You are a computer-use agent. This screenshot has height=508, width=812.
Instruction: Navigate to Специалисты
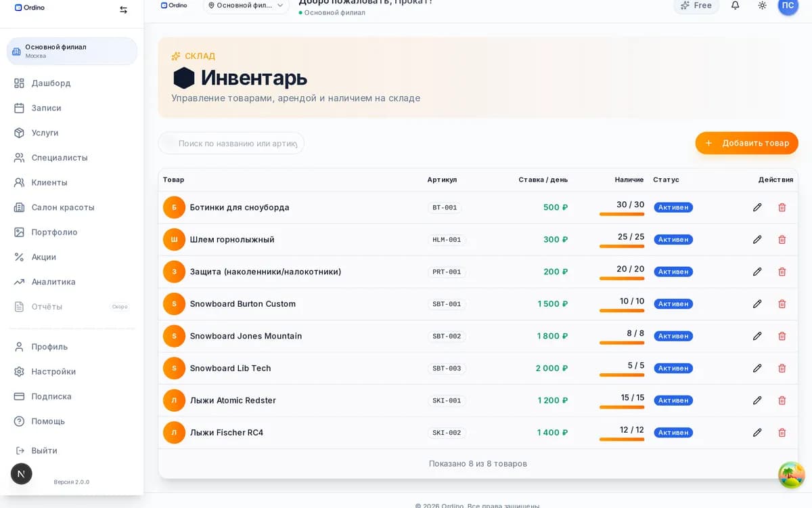72,157
